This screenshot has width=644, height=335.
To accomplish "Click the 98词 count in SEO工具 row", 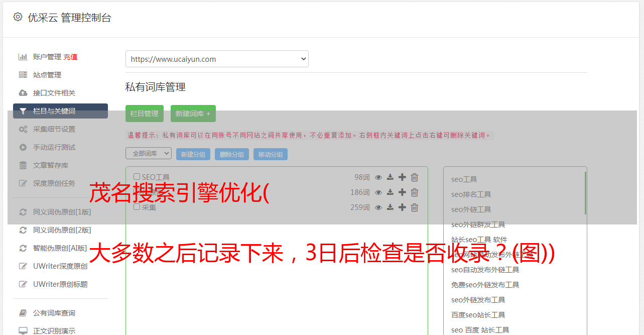I will pyautogui.click(x=362, y=177).
